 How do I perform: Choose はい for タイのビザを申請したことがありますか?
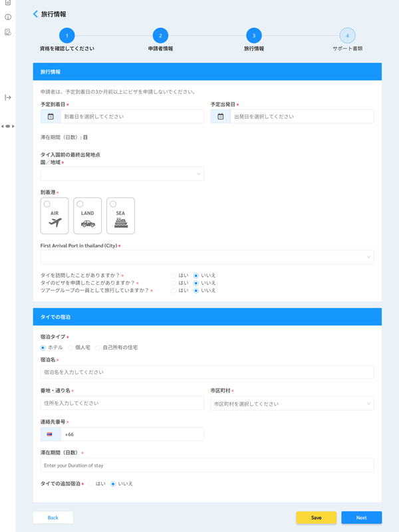pyautogui.click(x=174, y=283)
